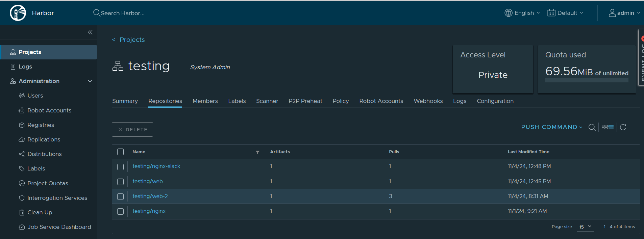Switch repository list to card view
The height and width of the screenshot is (239, 644).
(604, 127)
